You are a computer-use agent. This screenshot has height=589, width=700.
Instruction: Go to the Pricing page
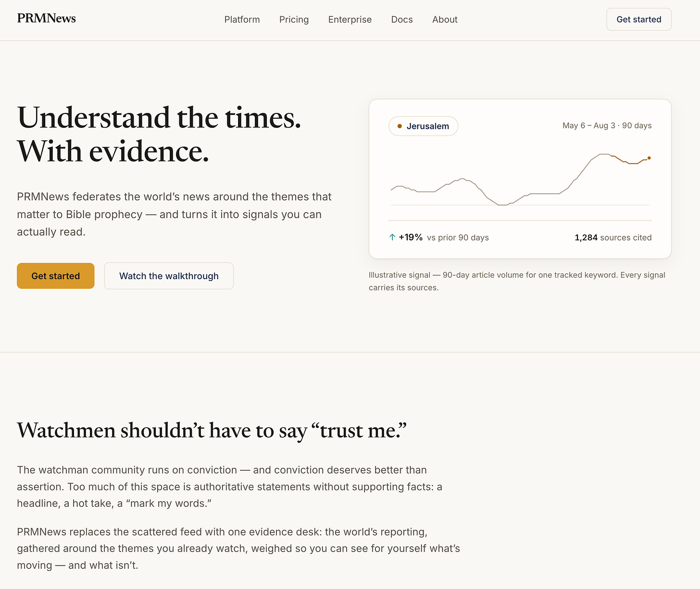[x=294, y=20]
